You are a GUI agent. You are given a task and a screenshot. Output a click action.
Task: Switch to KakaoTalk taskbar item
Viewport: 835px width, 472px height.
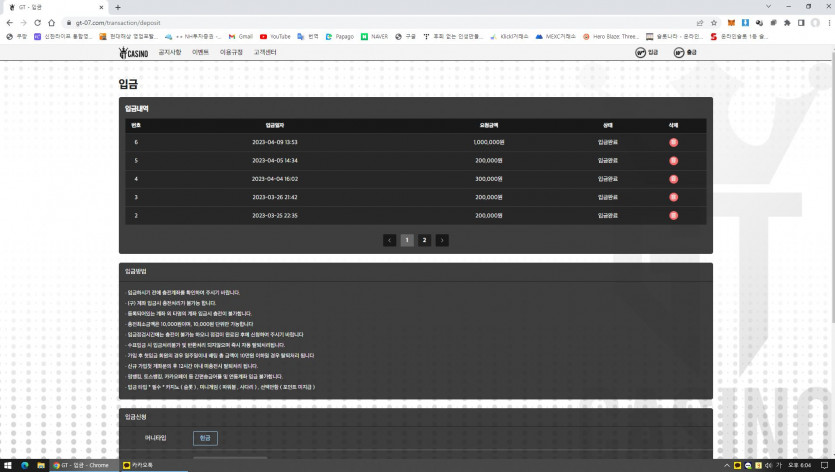click(154, 465)
